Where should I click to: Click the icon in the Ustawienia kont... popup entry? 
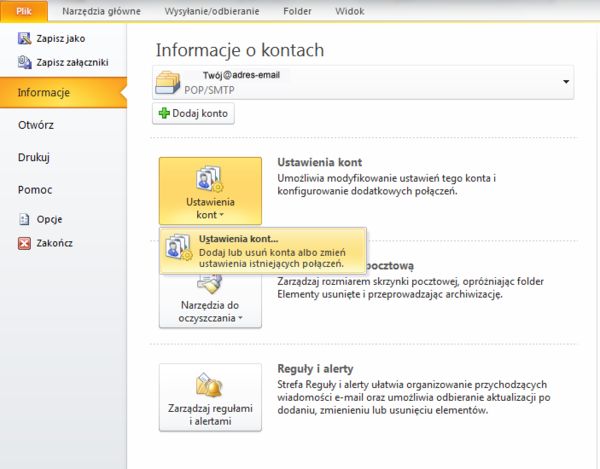pos(179,247)
